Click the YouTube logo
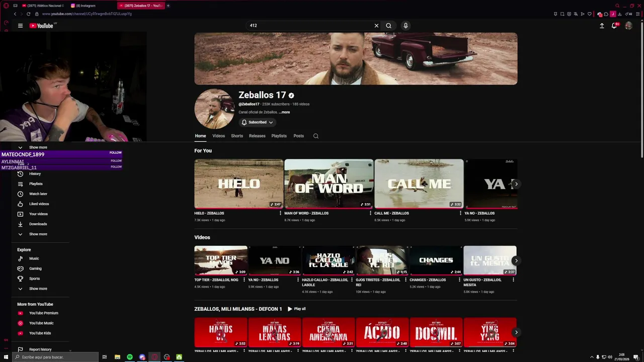Image resolution: width=644 pixels, height=362 pixels. tap(41, 26)
